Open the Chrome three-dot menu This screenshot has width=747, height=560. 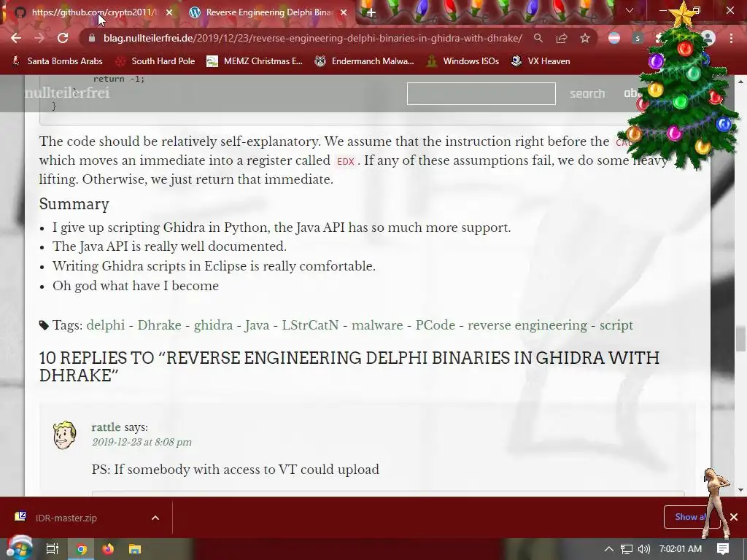click(x=731, y=38)
